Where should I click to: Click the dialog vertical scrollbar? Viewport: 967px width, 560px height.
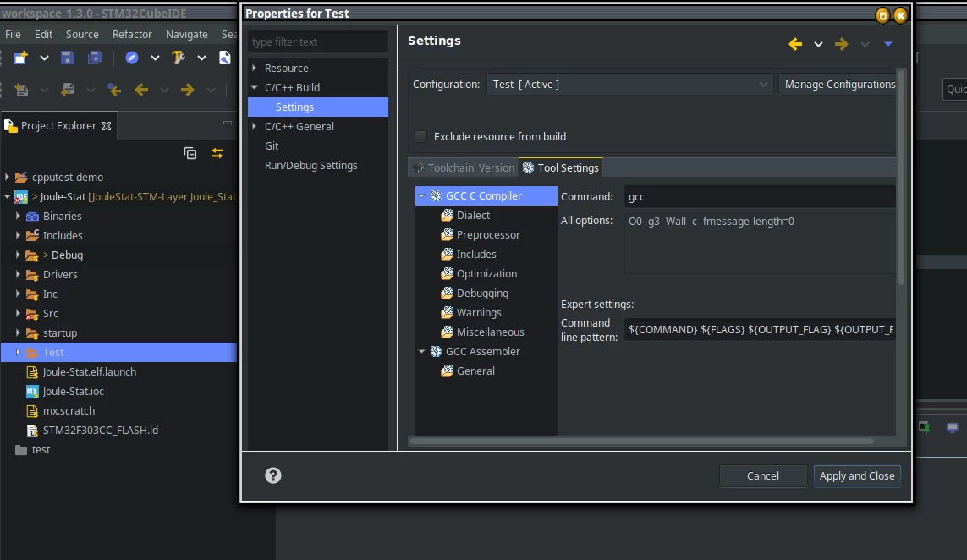pyautogui.click(x=902, y=178)
